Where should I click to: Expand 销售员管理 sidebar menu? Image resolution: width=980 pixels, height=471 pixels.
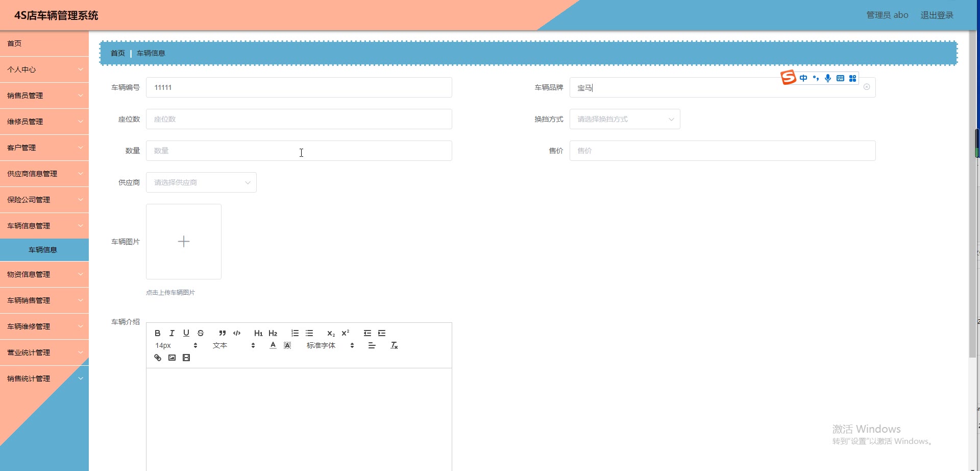click(44, 96)
